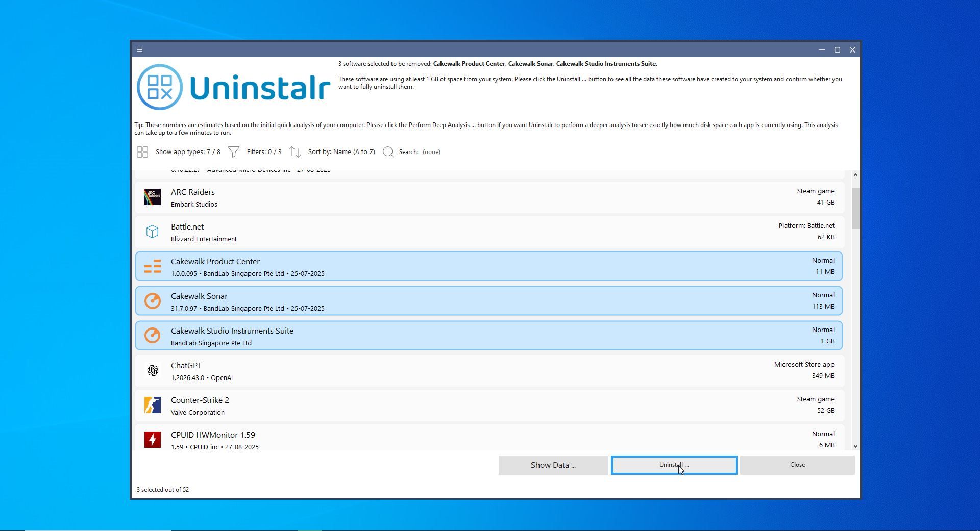Deselect Cakewalk Sonar row

coord(489,301)
